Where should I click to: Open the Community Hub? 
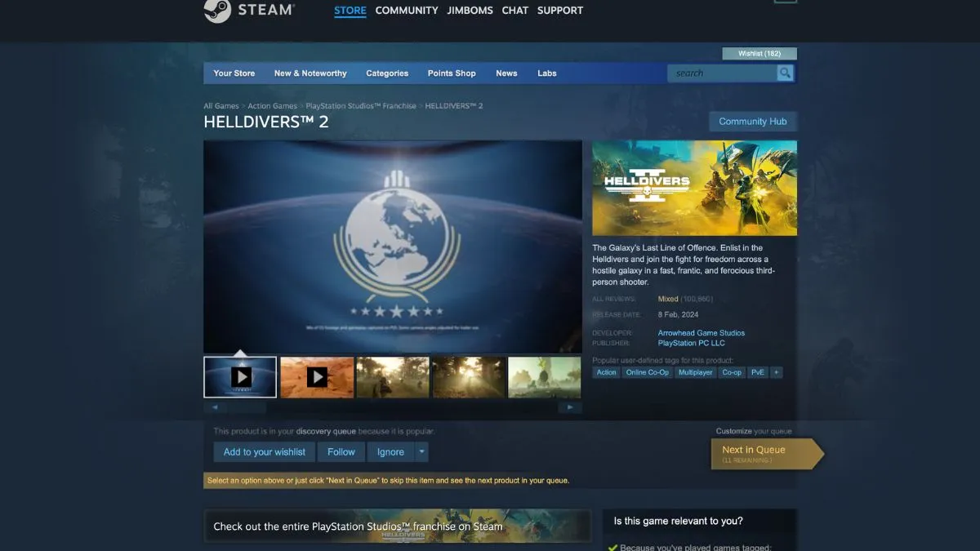point(752,121)
